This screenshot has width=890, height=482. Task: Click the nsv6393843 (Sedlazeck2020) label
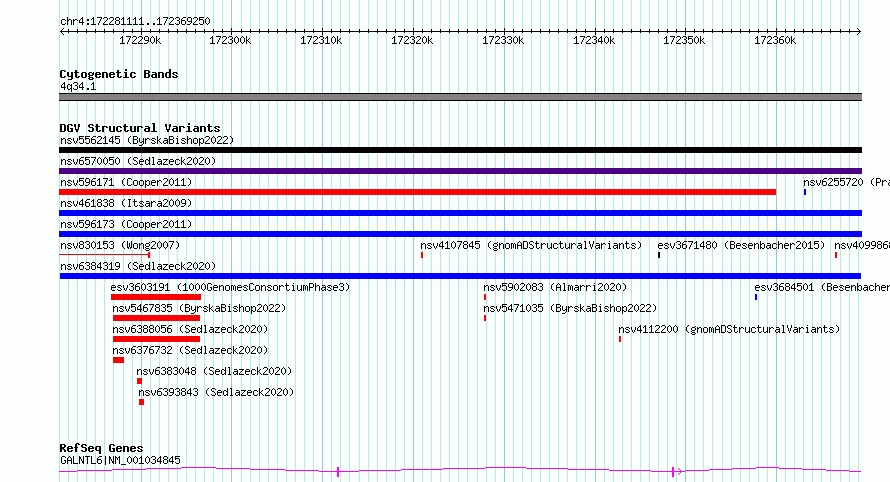216,392
